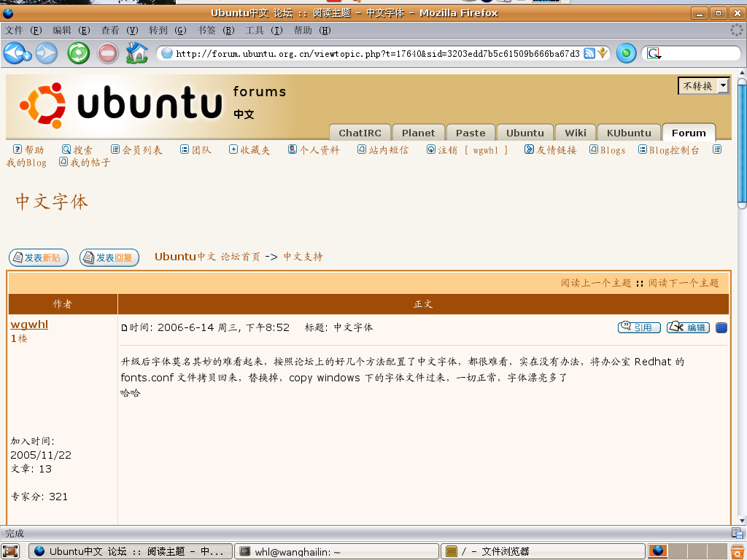Open the 编辑 (E) menu

[x=71, y=31]
